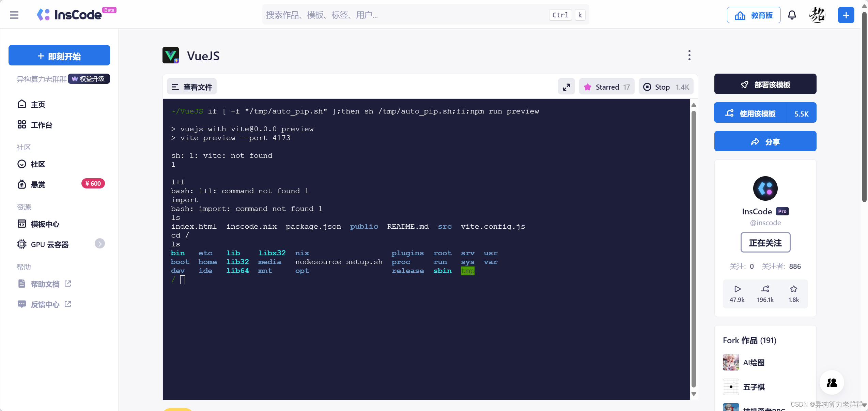868x411 pixels.
Task: Toggle the Starred state on this template
Action: point(606,87)
